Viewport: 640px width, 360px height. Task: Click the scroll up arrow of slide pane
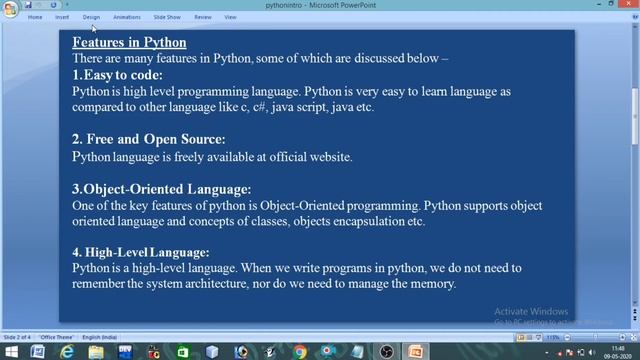point(635,26)
